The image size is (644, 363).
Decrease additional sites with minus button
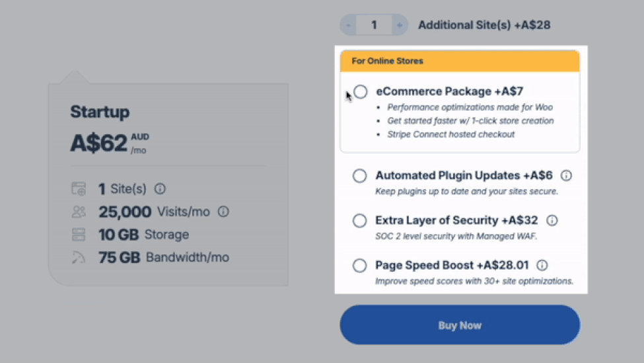point(349,25)
